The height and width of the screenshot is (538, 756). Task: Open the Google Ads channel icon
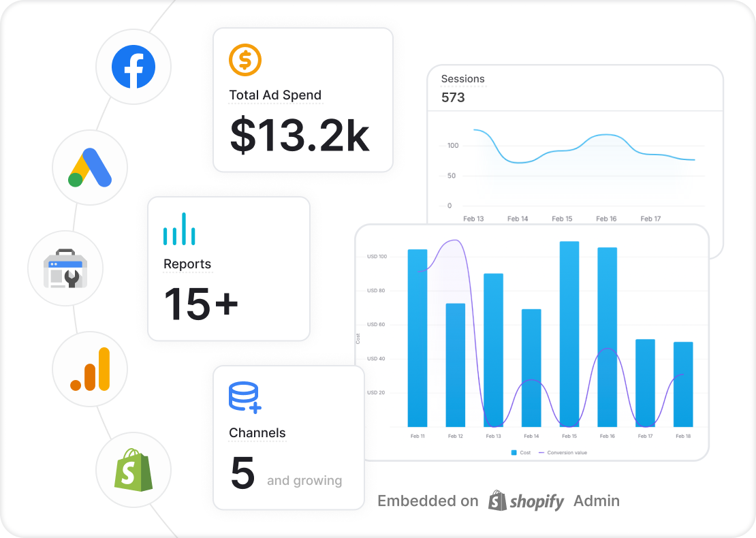(90, 168)
